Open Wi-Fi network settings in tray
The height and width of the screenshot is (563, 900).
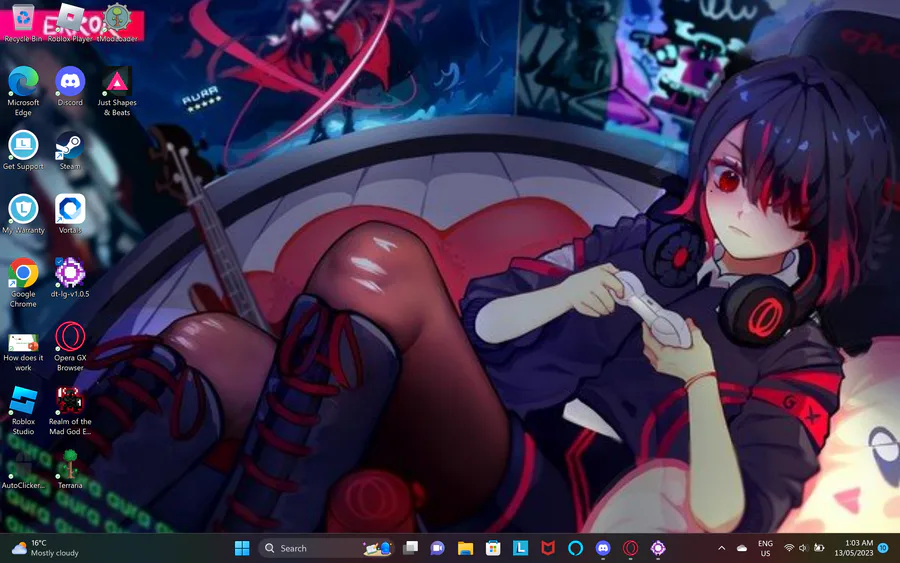point(789,549)
